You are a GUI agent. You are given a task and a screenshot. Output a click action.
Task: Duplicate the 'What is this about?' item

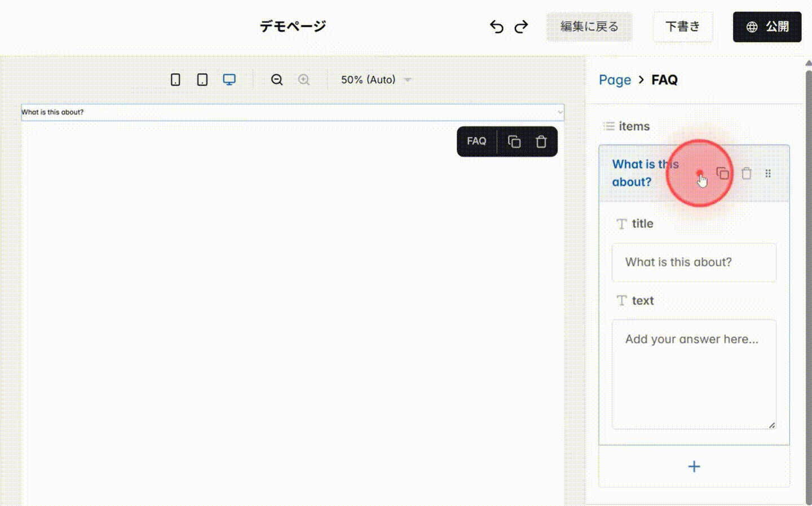(724, 173)
